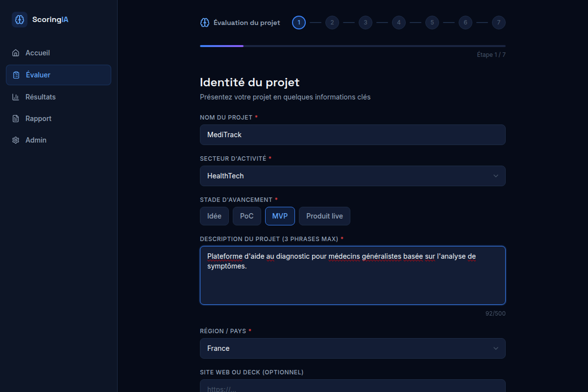Click the Accueil home icon

click(16, 53)
